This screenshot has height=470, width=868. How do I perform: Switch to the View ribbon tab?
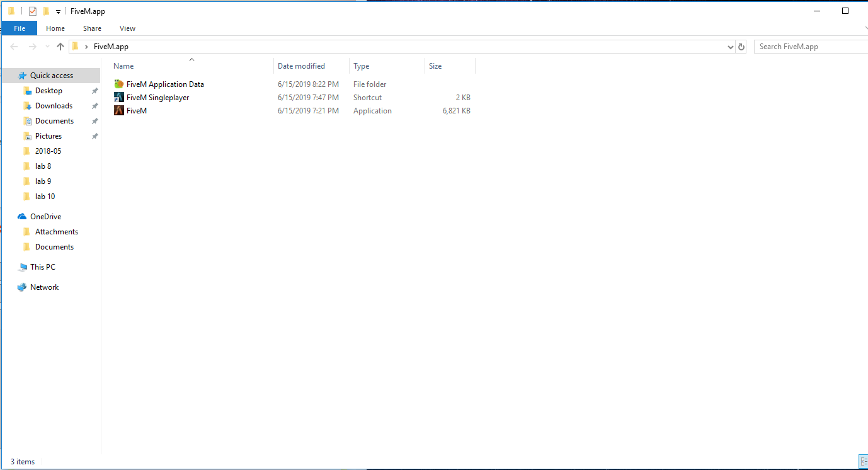127,28
